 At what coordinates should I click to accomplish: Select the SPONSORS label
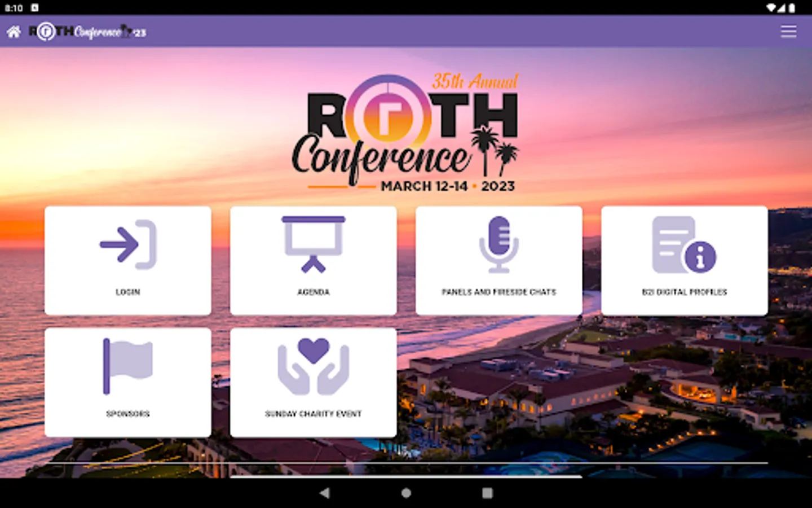pyautogui.click(x=128, y=414)
